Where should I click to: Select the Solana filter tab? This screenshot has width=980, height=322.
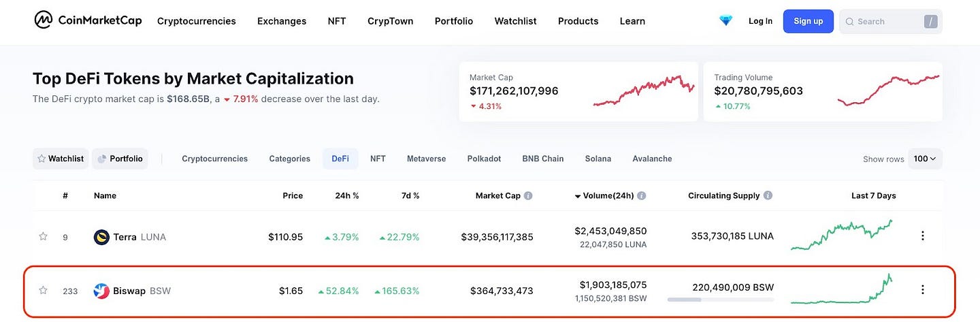click(598, 159)
